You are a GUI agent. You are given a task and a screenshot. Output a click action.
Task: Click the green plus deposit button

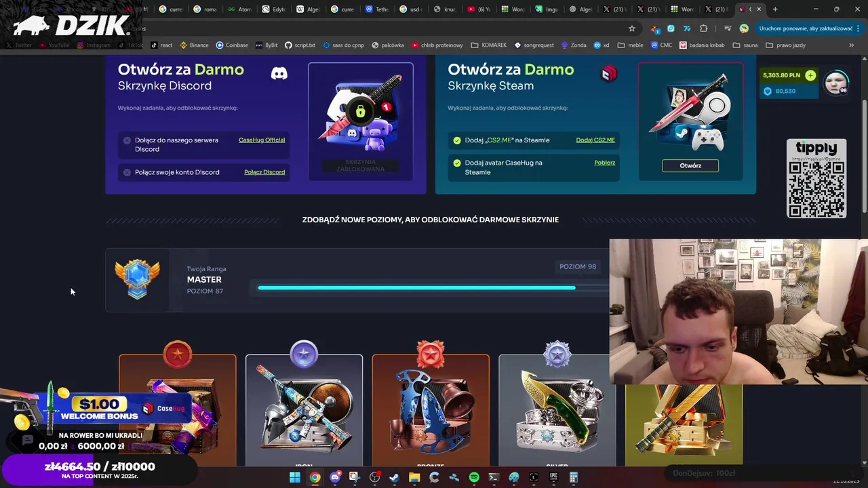810,75
